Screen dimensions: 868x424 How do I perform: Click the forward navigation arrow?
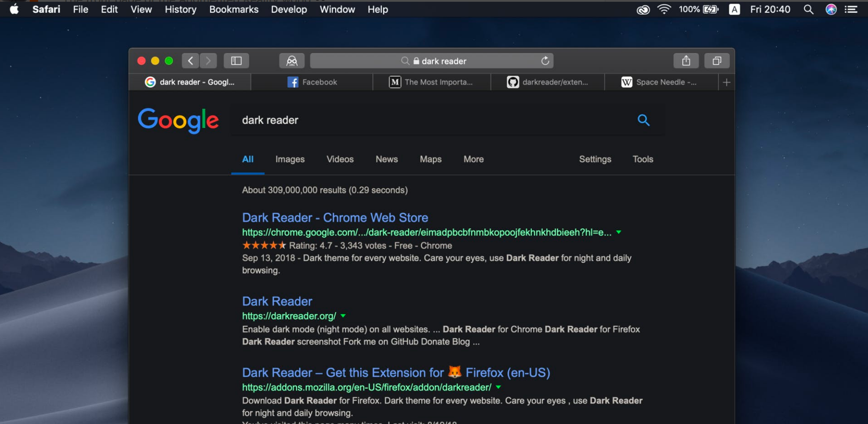click(x=208, y=61)
